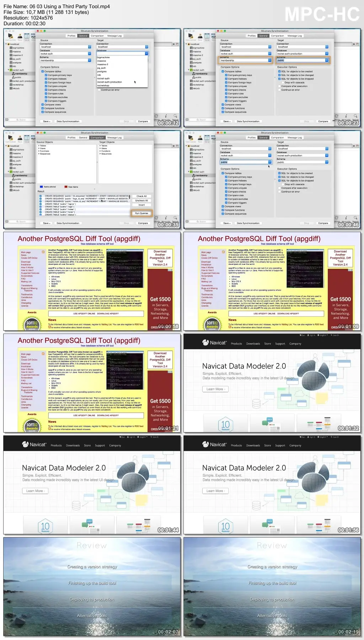364x640 pixels.
Task: Click the Navicat logo in the 00:01:56 frame
Action: coord(214,445)
